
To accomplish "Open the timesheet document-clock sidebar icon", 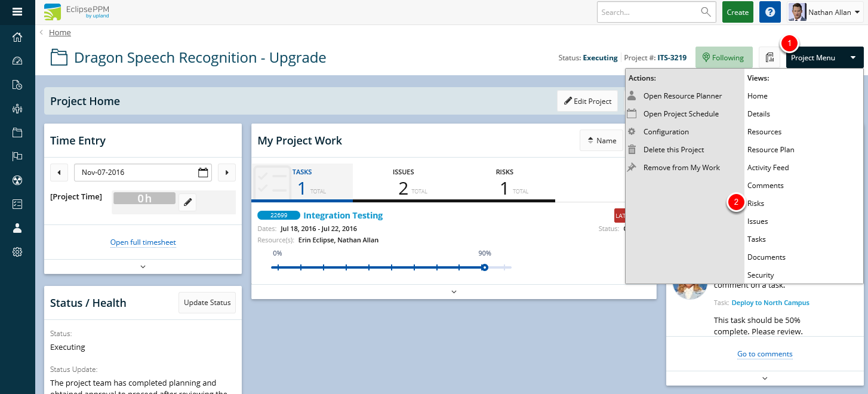I will click(17, 85).
